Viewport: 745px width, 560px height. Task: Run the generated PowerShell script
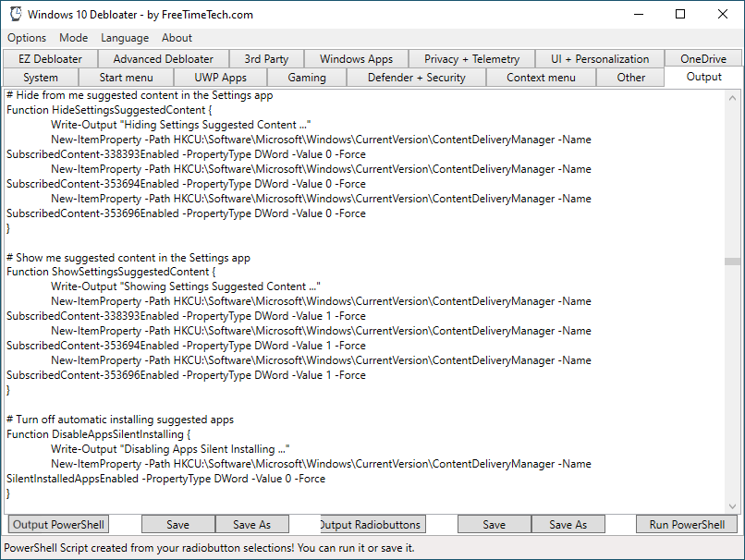point(687,524)
